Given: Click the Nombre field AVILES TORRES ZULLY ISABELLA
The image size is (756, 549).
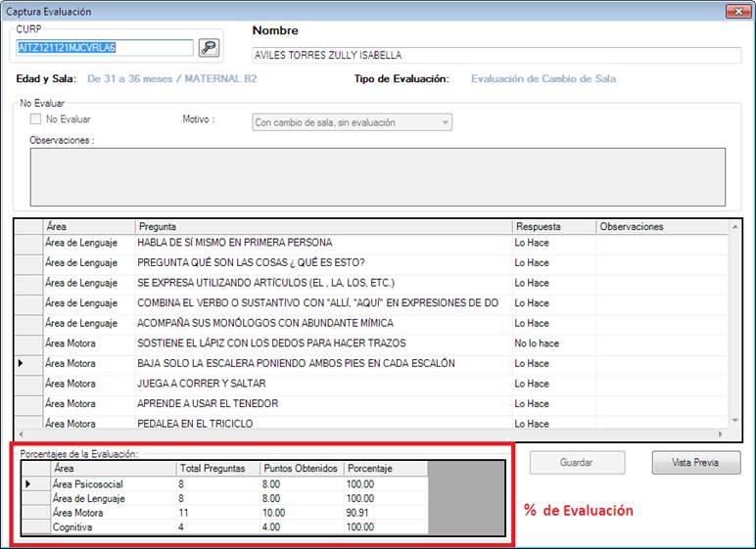Looking at the screenshot, I should pyautogui.click(x=496, y=55).
